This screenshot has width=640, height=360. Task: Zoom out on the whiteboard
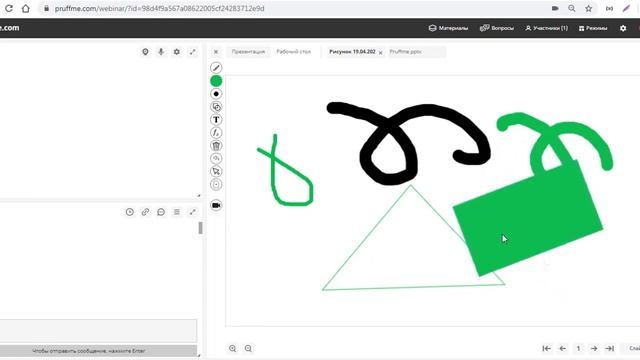click(x=248, y=349)
